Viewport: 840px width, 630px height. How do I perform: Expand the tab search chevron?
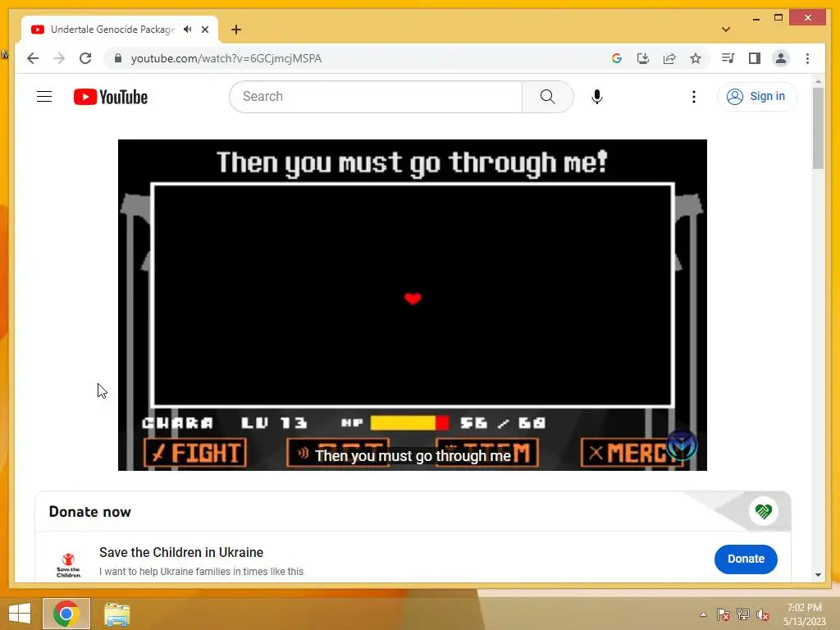click(726, 30)
